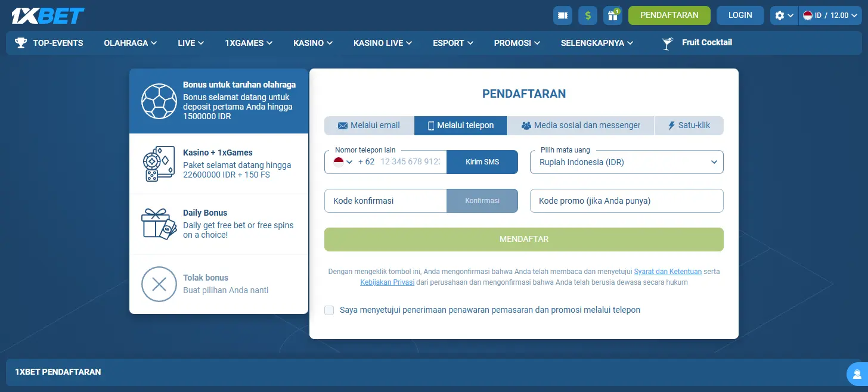Tick the marketing offers consent checkbox
The height and width of the screenshot is (392, 868).
(x=329, y=310)
